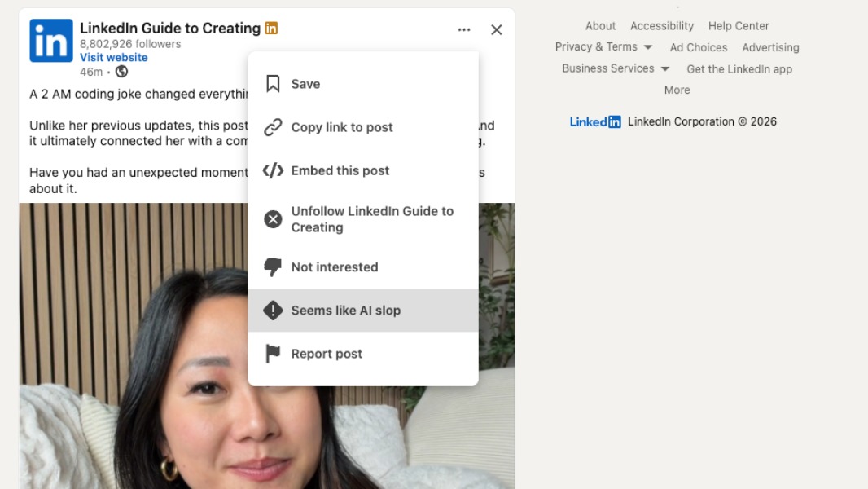Click Get the LinkedIn app link

(x=739, y=69)
